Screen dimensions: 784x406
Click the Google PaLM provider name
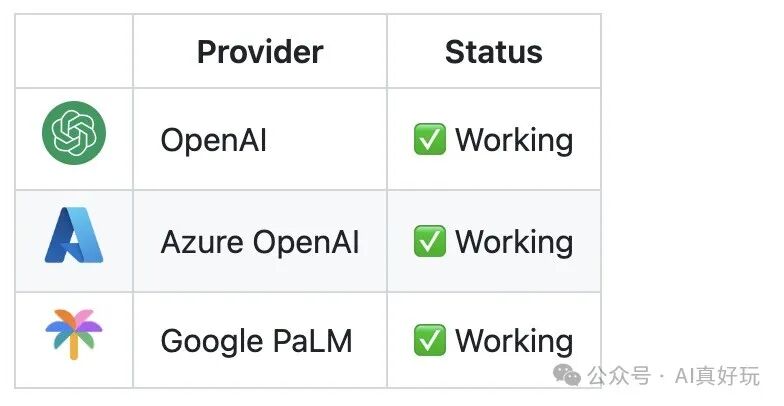click(x=256, y=341)
